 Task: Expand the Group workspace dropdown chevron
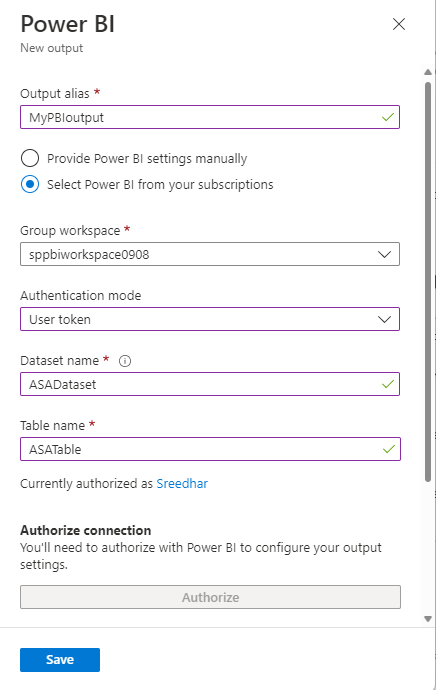(x=384, y=254)
